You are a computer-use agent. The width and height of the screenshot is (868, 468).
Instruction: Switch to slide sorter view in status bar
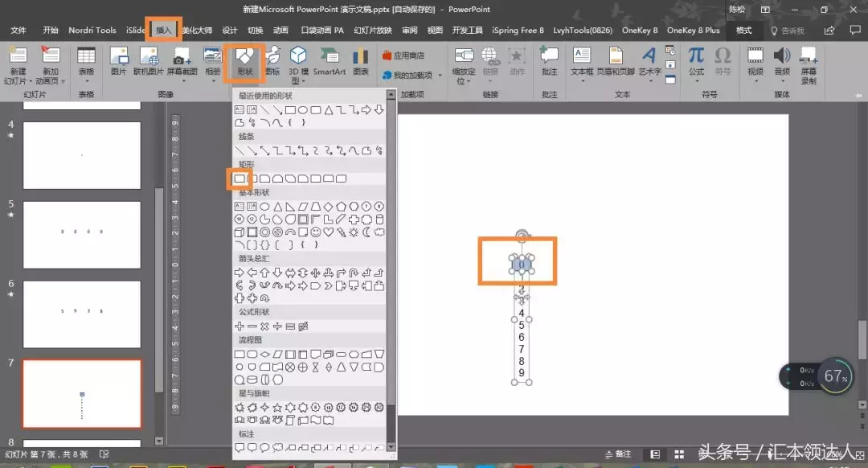point(679,454)
